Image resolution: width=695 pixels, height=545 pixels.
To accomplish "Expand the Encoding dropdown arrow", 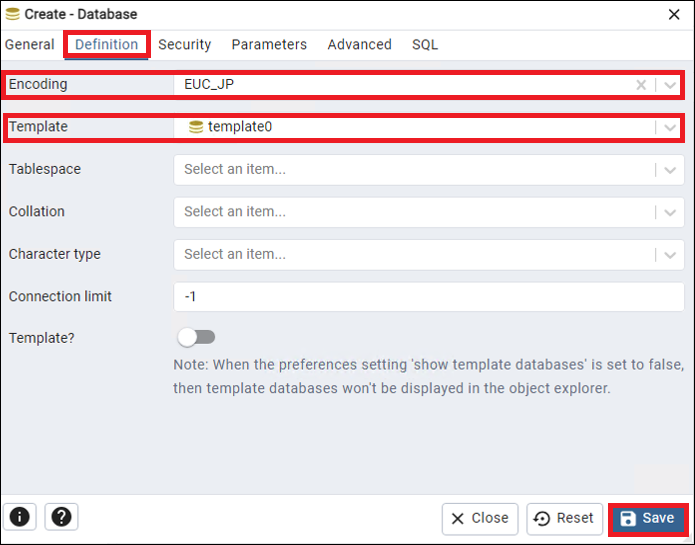I will (x=670, y=85).
